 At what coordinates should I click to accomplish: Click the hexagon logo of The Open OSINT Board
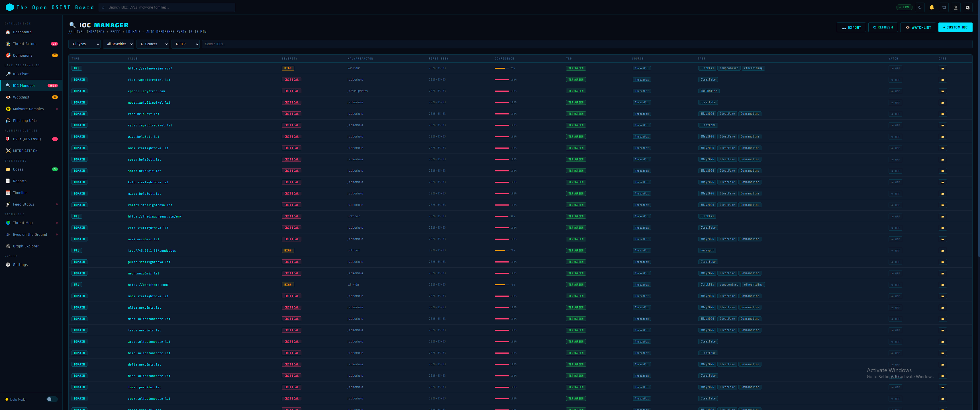click(9, 7)
